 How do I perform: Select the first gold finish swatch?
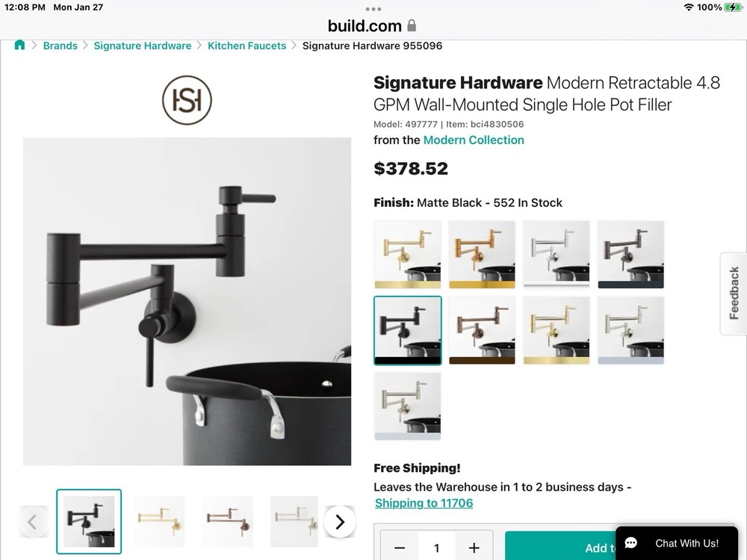tap(408, 255)
